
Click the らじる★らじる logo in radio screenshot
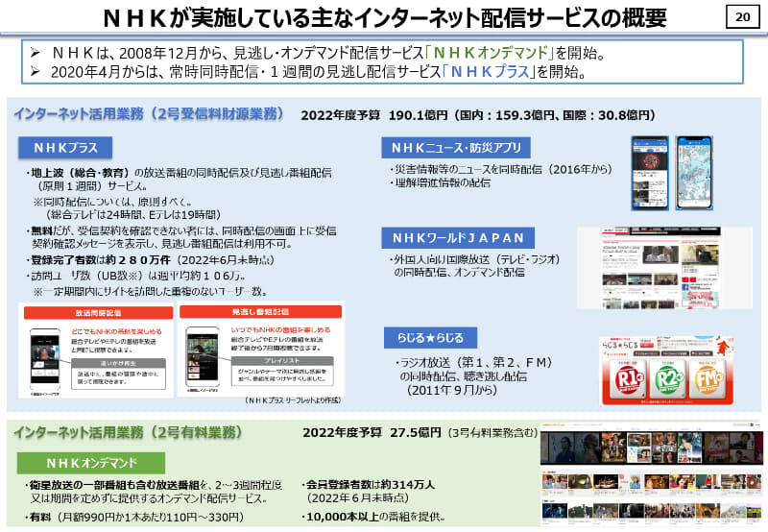pyautogui.click(x=619, y=345)
